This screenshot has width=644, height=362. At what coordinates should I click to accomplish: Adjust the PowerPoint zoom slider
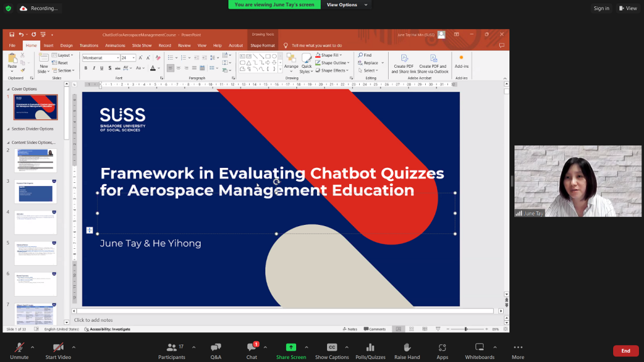[466, 329]
